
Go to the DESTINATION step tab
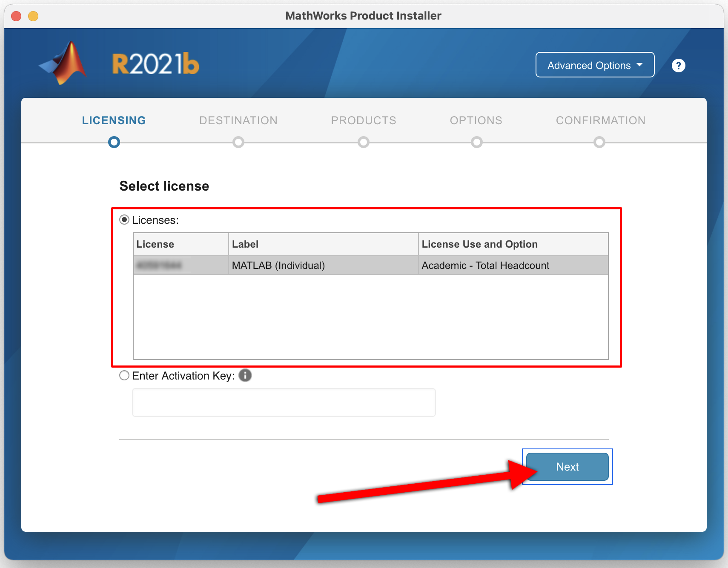tap(238, 120)
